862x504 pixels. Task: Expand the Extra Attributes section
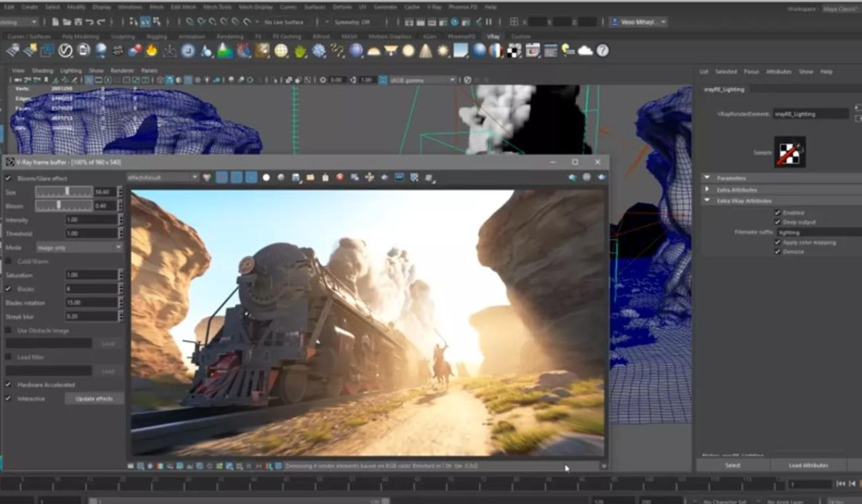coord(707,190)
